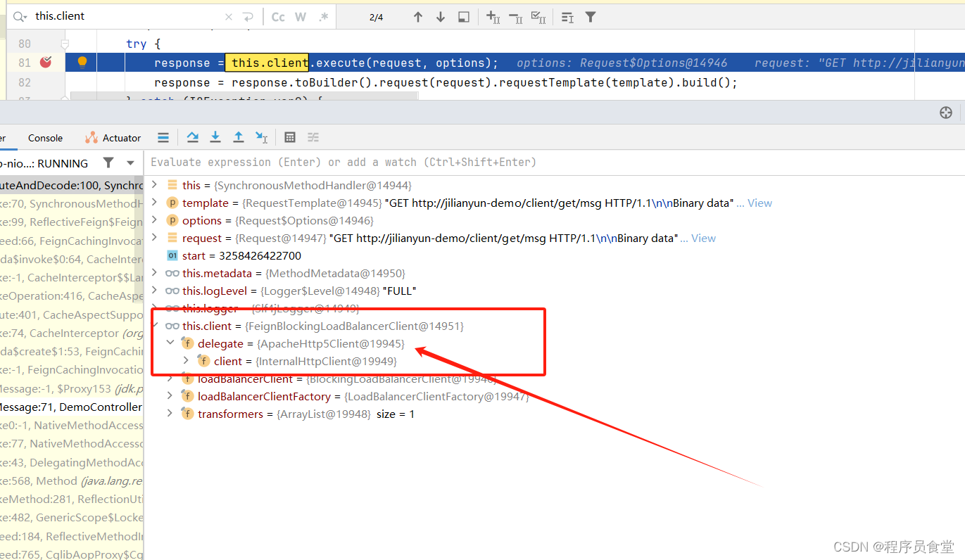The image size is (965, 560).
Task: Open the yellow intention bulb on line 81
Action: tap(81, 62)
